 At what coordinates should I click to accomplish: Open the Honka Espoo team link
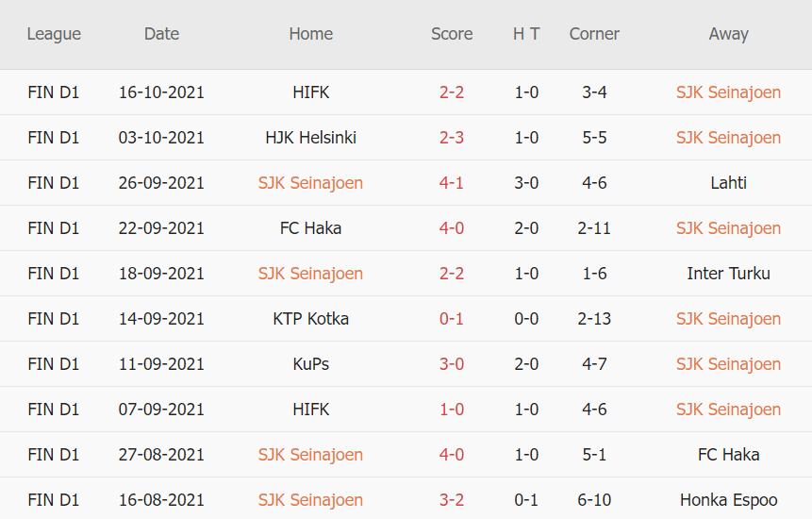pos(728,500)
